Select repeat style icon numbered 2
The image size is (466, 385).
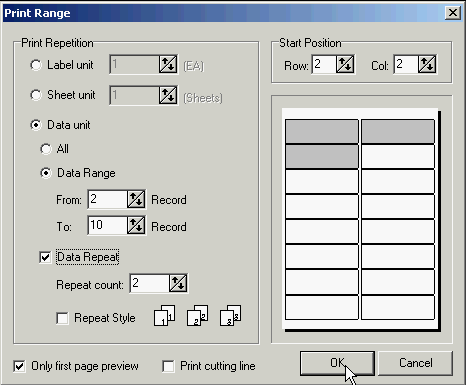[197, 316]
